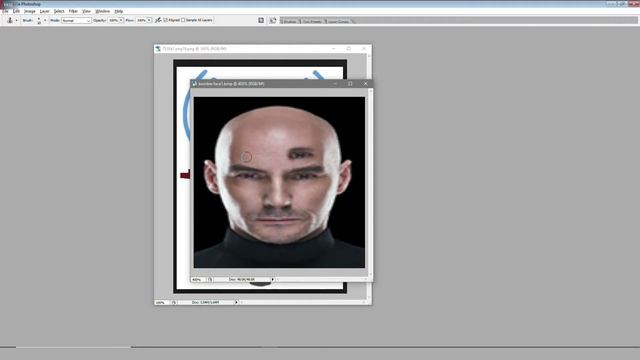Maximize the face image document window
The height and width of the screenshot is (360, 640).
pyautogui.click(x=350, y=84)
